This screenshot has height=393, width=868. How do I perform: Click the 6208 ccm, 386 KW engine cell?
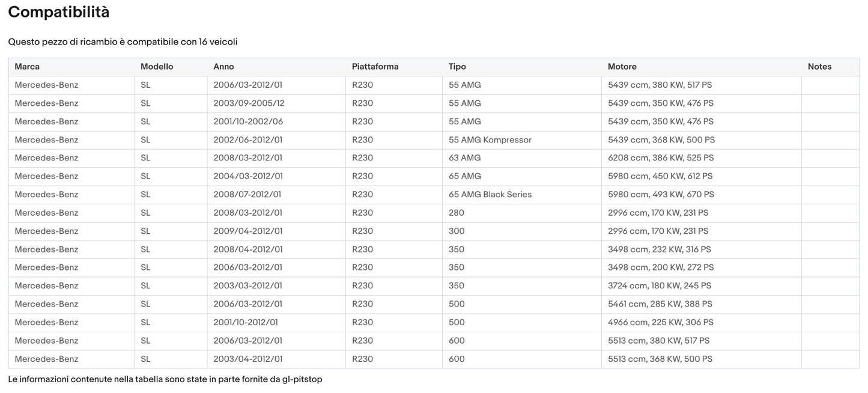pos(661,158)
